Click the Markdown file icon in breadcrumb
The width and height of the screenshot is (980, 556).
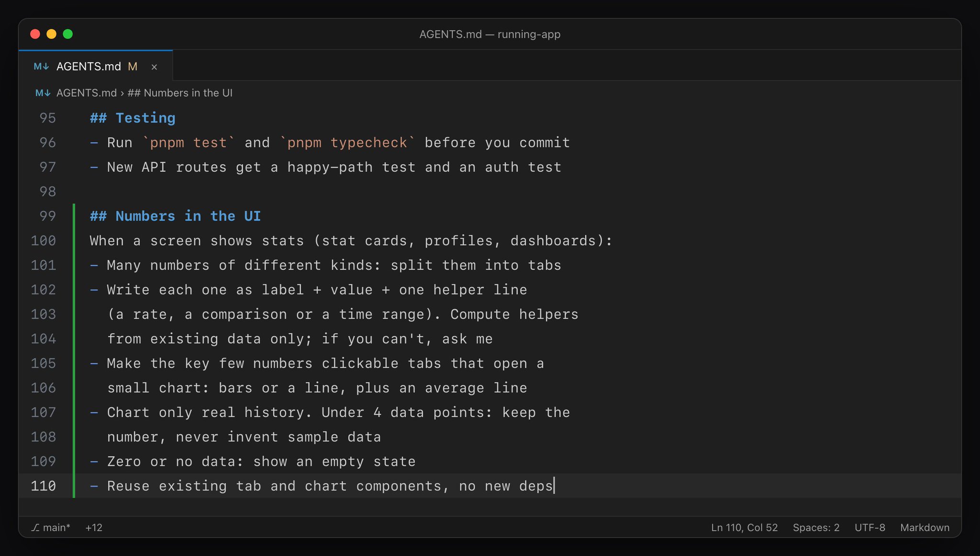point(43,93)
